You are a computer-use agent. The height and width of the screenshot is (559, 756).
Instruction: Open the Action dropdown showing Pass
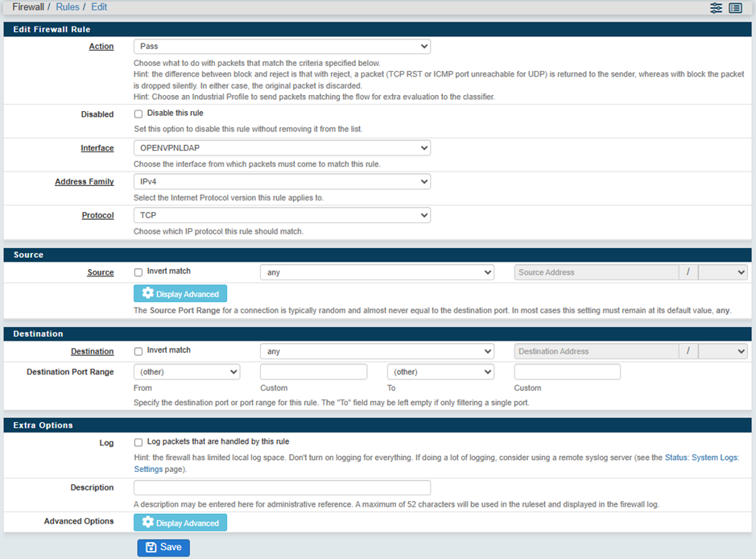coord(282,47)
